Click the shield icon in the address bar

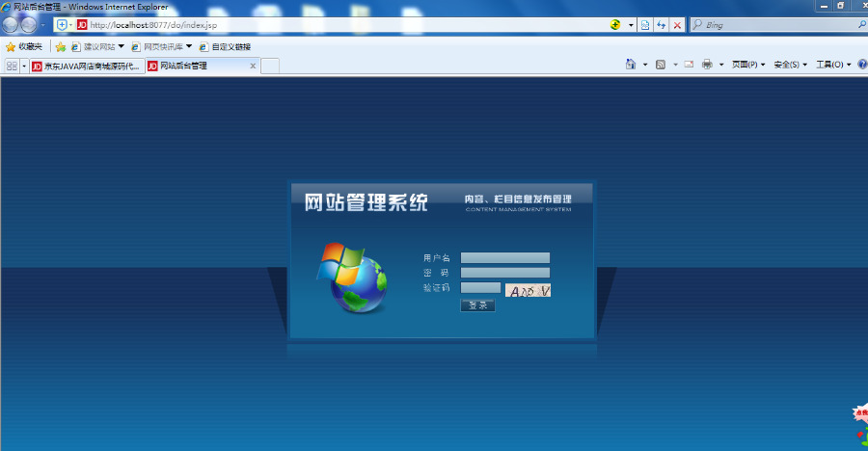pos(62,25)
